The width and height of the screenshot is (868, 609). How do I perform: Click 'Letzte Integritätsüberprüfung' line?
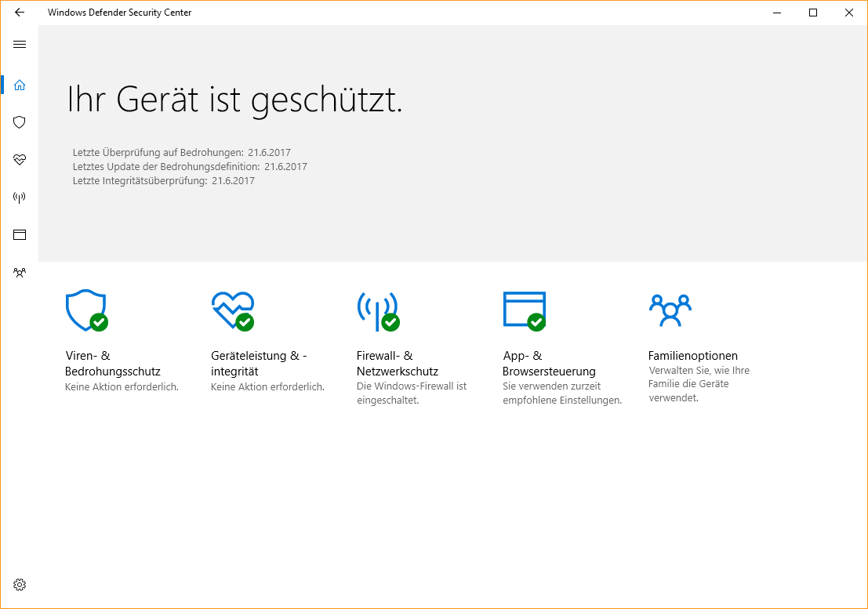click(x=164, y=181)
